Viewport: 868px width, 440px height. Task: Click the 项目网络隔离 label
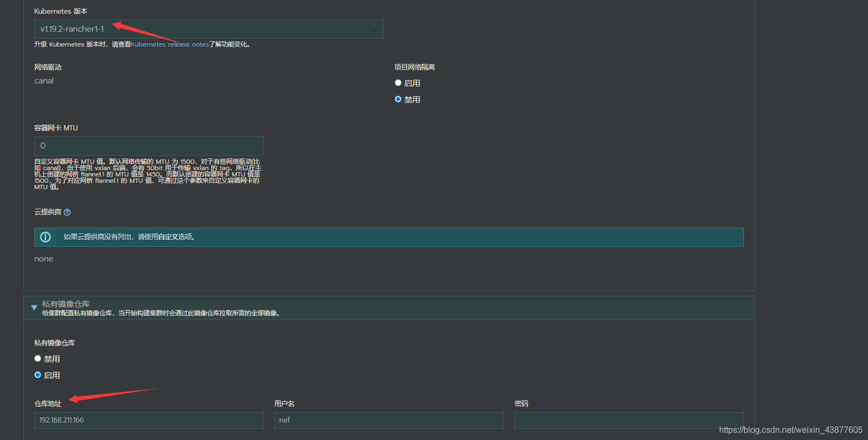click(x=415, y=67)
